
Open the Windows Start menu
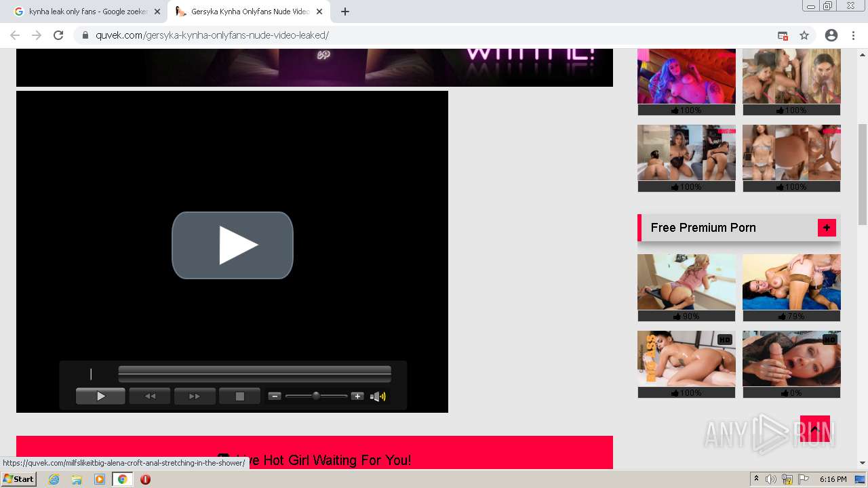coord(18,479)
